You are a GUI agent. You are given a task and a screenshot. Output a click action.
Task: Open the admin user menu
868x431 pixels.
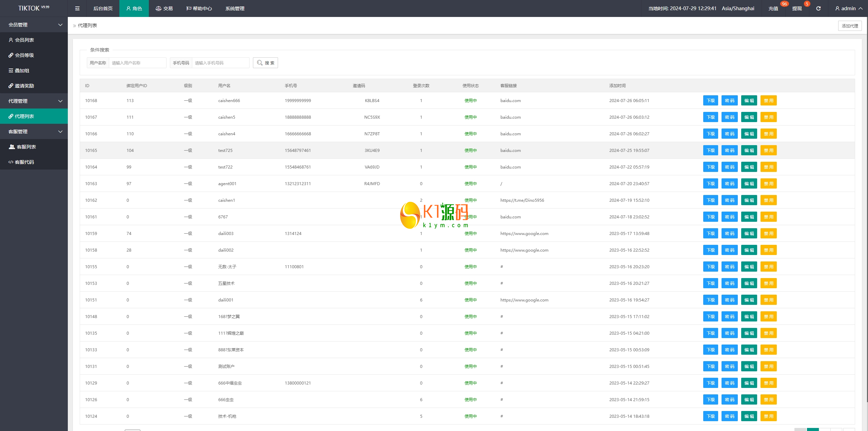(x=849, y=8)
